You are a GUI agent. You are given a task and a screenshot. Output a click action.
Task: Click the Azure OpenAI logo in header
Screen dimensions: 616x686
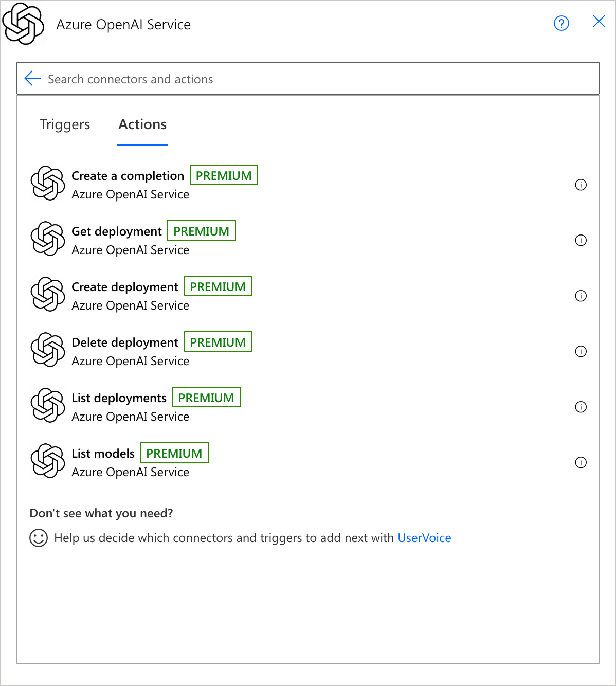pos(23,24)
